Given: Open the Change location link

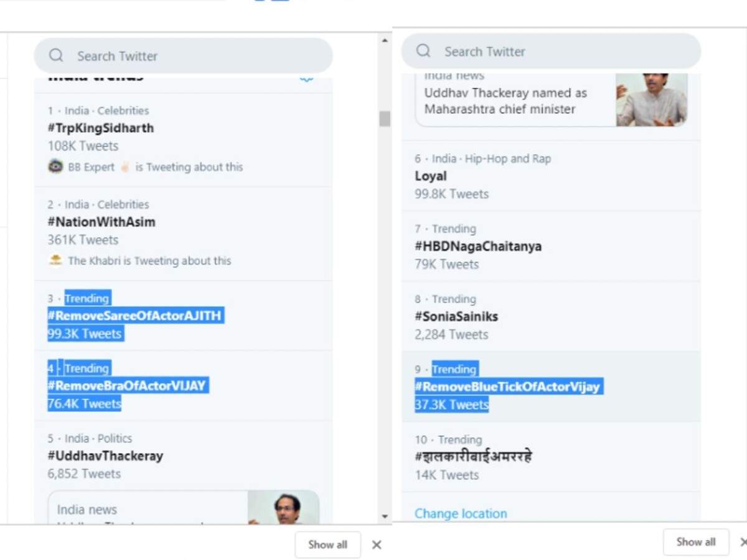Looking at the screenshot, I should pos(461,513).
